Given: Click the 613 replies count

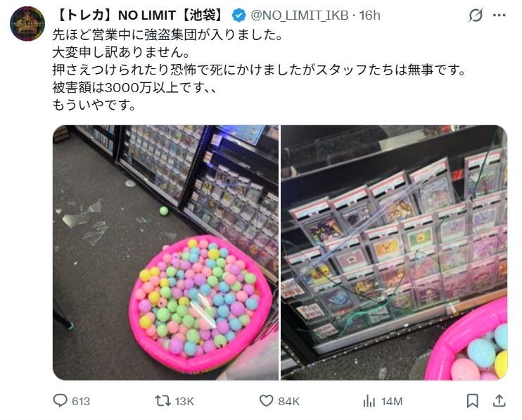Looking at the screenshot, I should 81,402.
